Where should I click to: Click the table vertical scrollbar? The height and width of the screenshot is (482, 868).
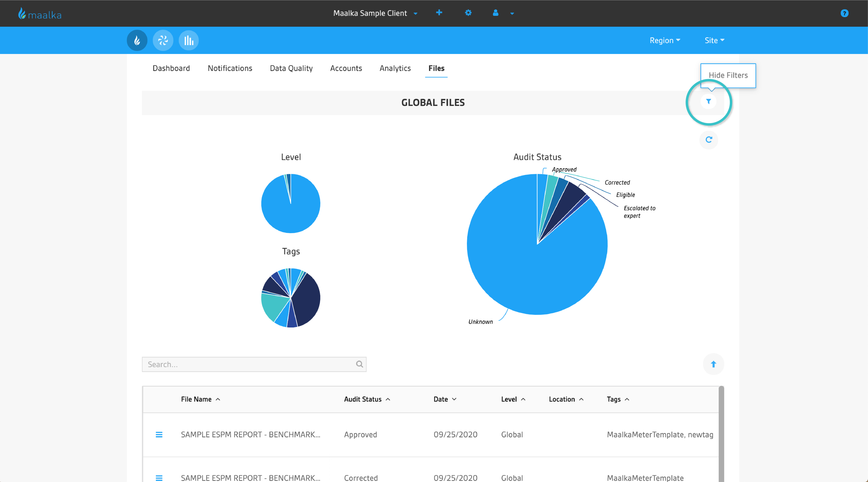click(x=721, y=434)
